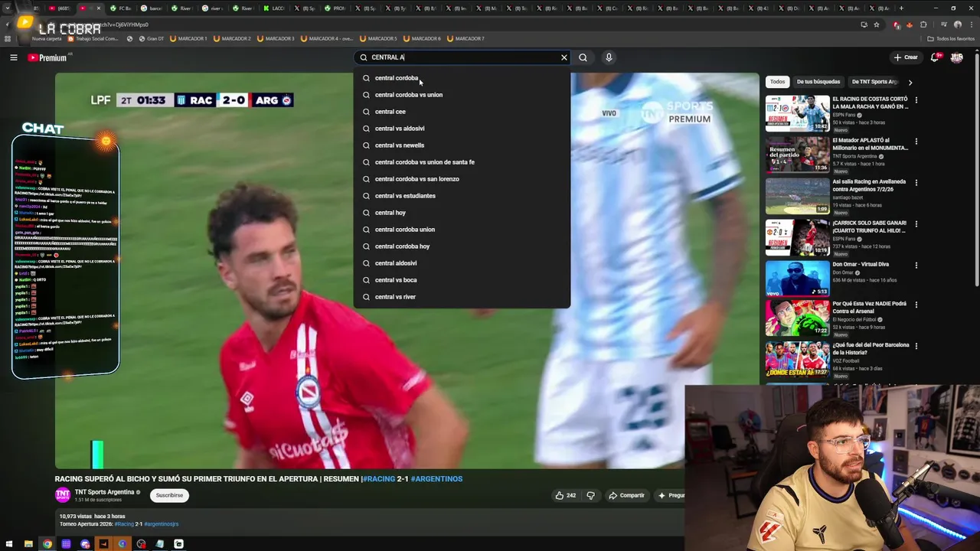Open bookmark folder MARCADOR 1
Viewport: 980px width, 551px height.
[188, 38]
